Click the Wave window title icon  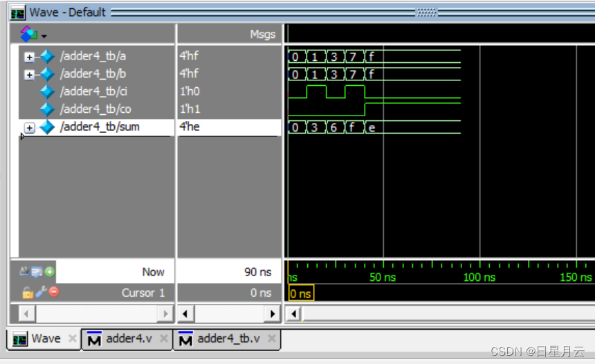tap(18, 13)
